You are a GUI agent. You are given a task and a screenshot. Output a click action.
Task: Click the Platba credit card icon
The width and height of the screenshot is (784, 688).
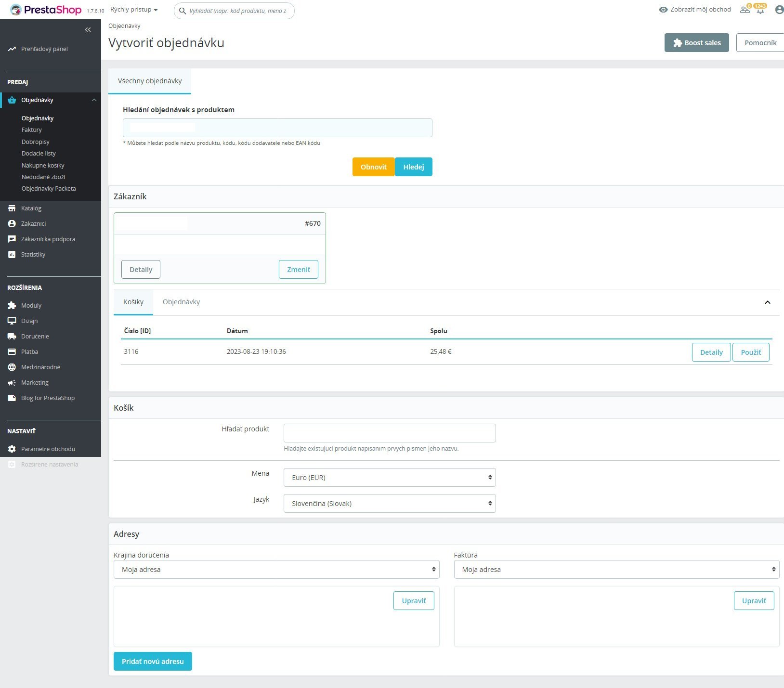tap(12, 352)
